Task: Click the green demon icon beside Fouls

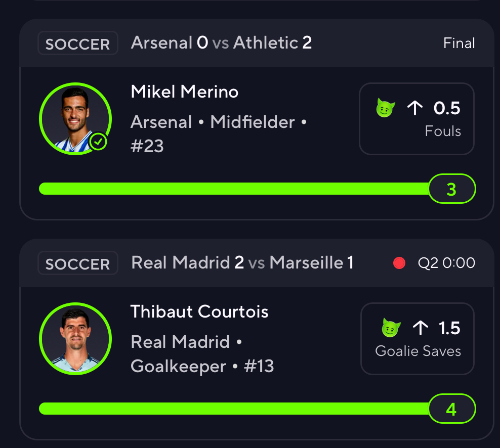Action: tap(385, 108)
